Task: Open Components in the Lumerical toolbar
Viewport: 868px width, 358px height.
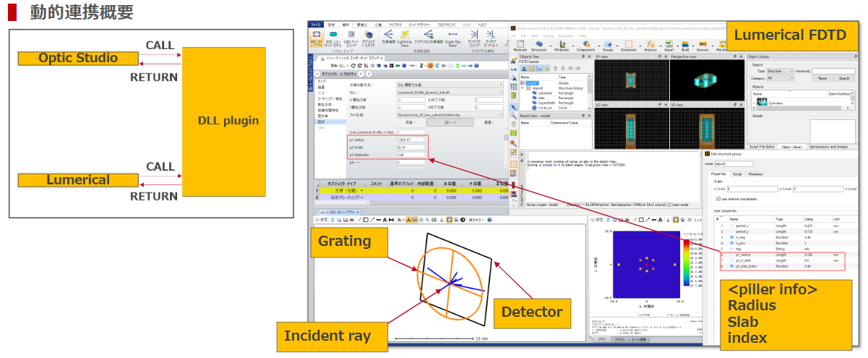Action: (x=585, y=47)
